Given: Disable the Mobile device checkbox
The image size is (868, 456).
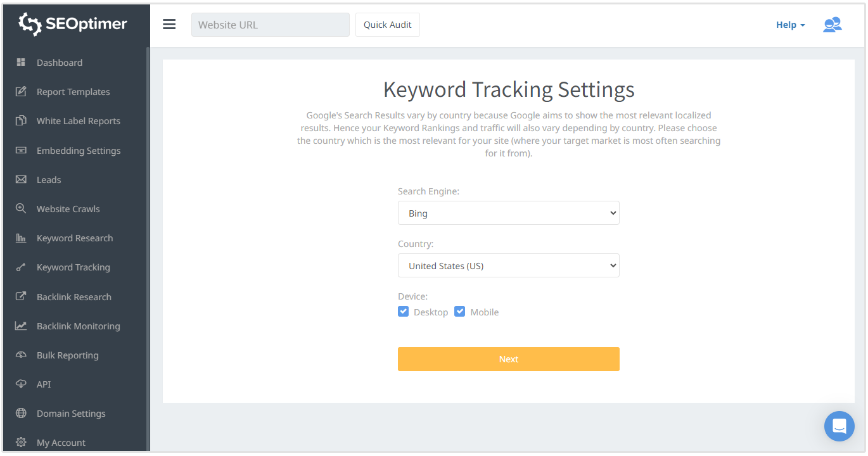Looking at the screenshot, I should [x=459, y=311].
